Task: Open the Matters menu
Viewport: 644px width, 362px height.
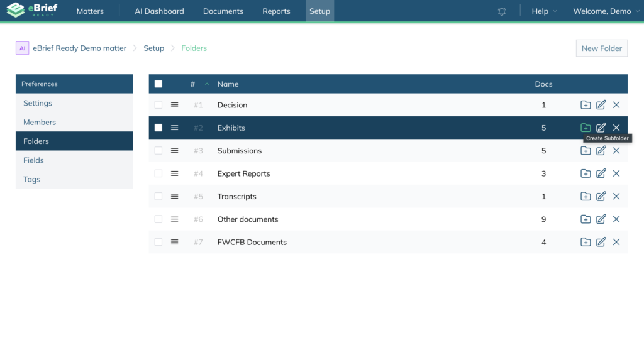Action: click(x=90, y=11)
